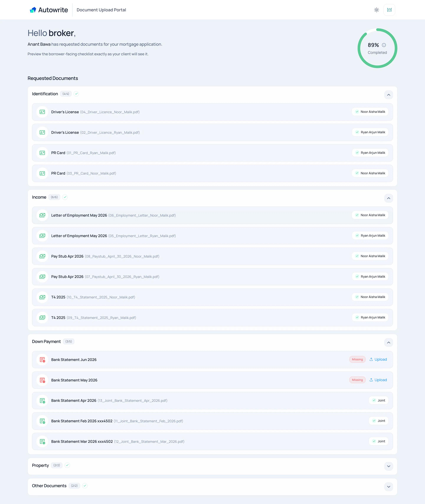Click filename 09_T4_Statement_2025_Ryan_Malik.pdf
Image resolution: width=425 pixels, height=504 pixels.
pyautogui.click(x=101, y=318)
